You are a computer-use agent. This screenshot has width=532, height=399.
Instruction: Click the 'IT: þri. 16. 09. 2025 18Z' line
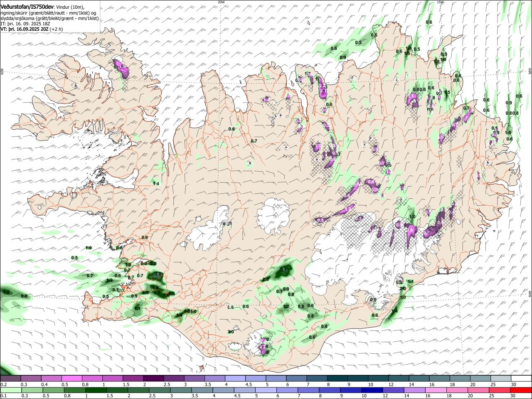point(25,24)
